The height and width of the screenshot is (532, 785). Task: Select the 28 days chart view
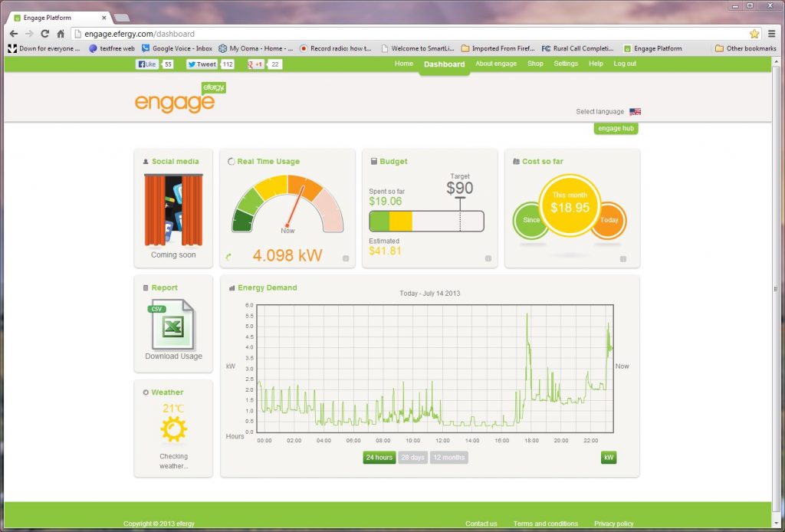click(x=412, y=458)
